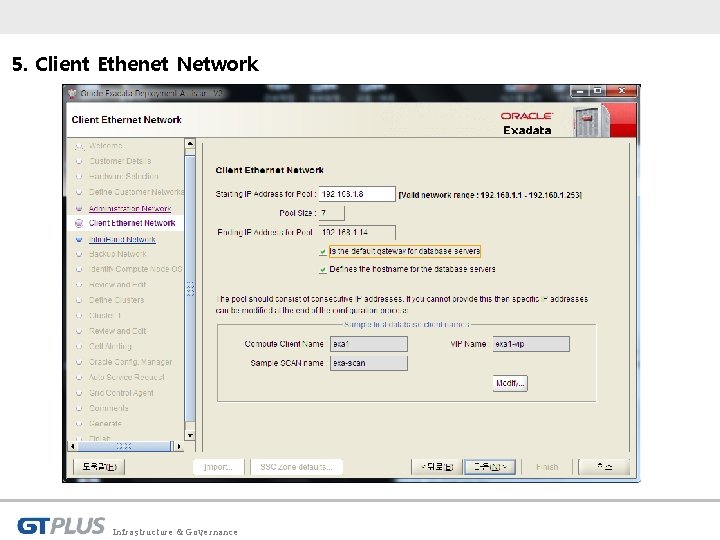720x540 pixels.
Task: Click the Back (B) button
Action: click(437, 467)
